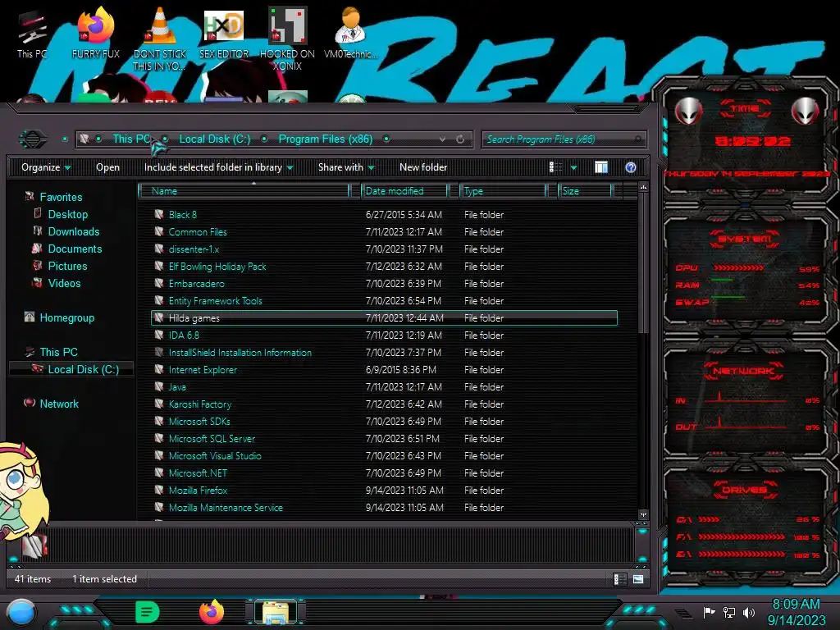Click This PC in the address breadcrumb

131,139
